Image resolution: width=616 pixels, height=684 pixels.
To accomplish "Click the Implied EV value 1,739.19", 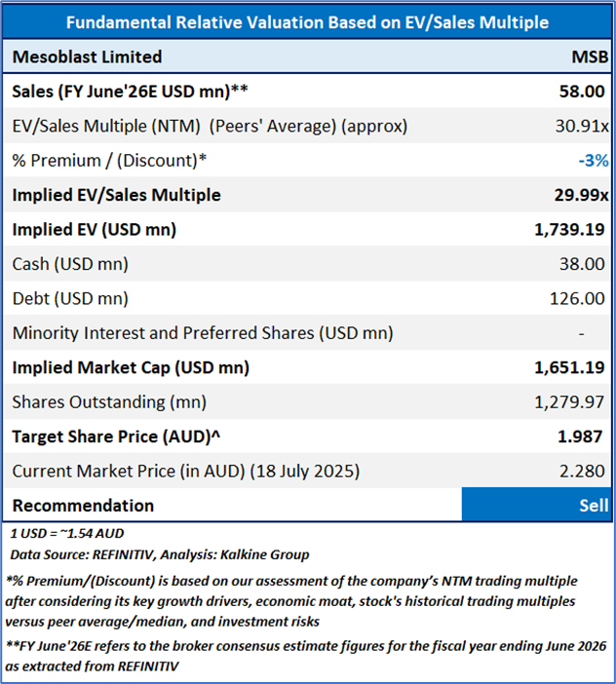I will point(571,230).
